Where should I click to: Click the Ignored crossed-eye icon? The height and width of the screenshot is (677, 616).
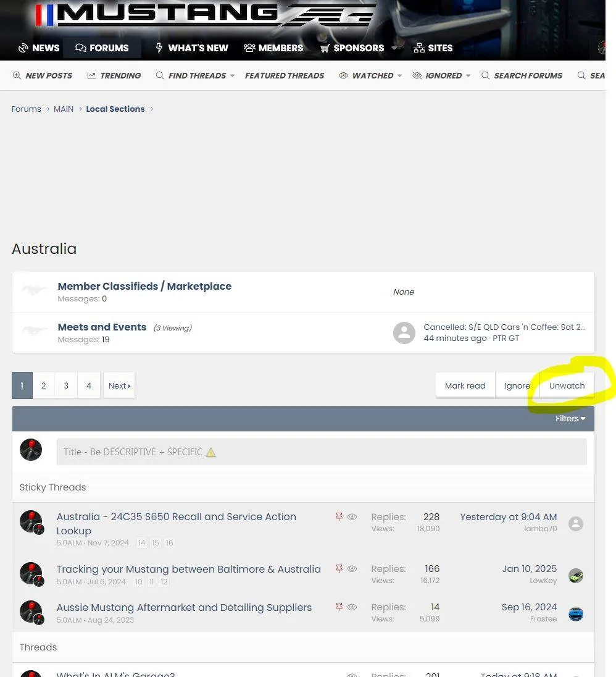click(x=417, y=75)
